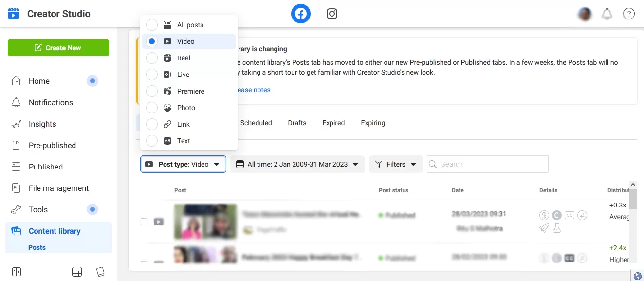Click the rocket boost icon in first post
644x281 pixels.
[544, 228]
